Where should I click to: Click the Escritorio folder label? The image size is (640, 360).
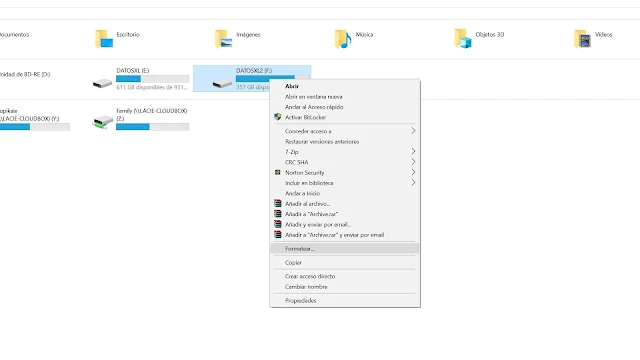(128, 35)
